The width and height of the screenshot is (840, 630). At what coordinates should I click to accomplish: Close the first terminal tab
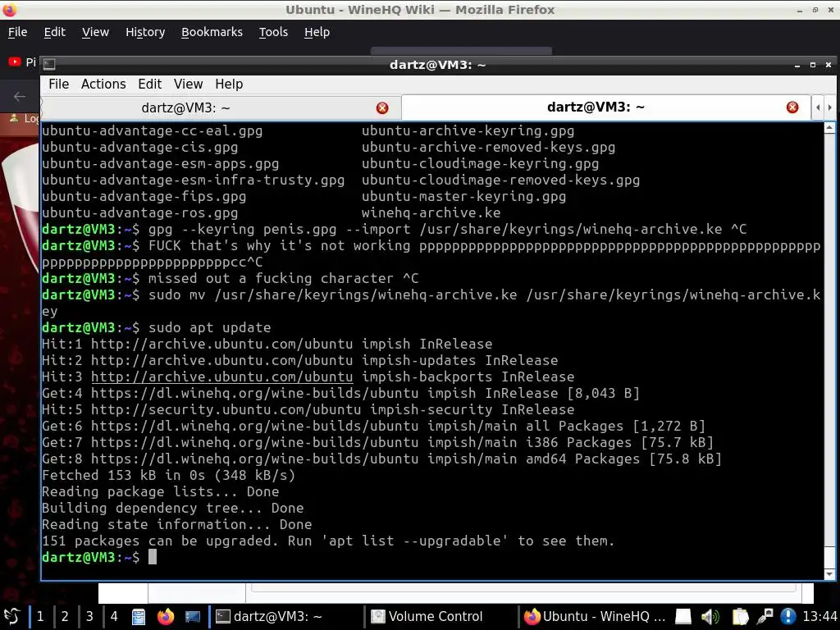tap(382, 108)
